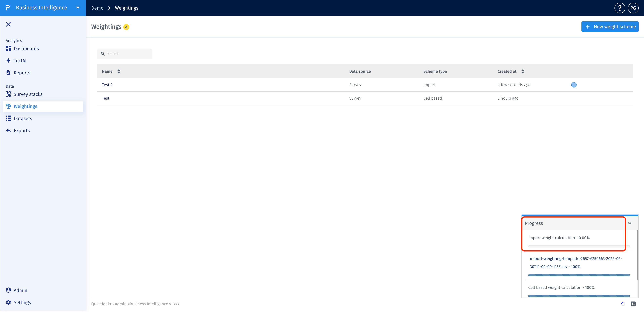
Task: Click the Progress panel title
Action: click(534, 223)
